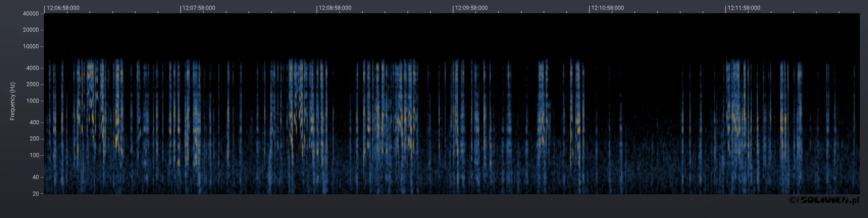Click the 12:07:58:000 time axis label
Image resolution: width=868 pixels, height=218 pixels.
click(x=199, y=8)
